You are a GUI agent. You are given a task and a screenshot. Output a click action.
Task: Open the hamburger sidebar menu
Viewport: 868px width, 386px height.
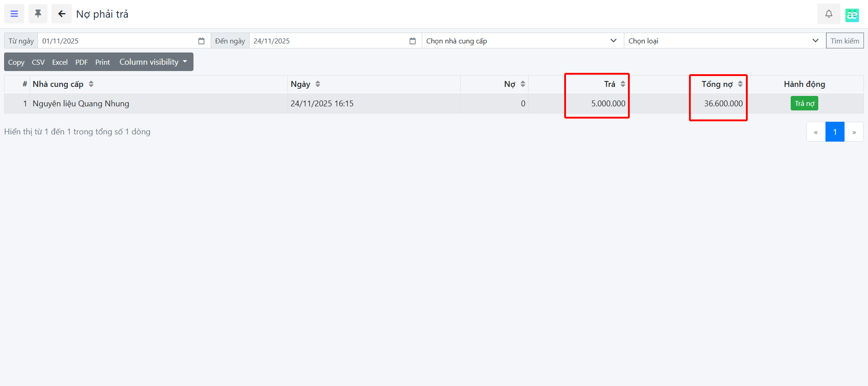(14, 14)
